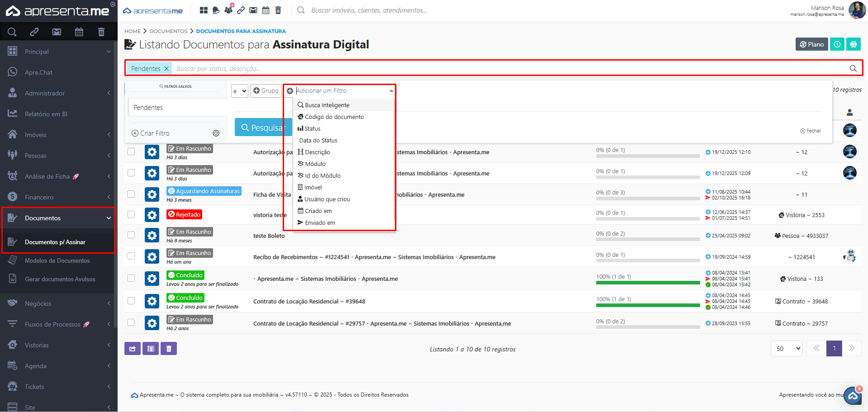Image resolution: width=868 pixels, height=412 pixels.
Task: Select checkbox of Aguardando Assinaturas row
Action: [x=131, y=194]
